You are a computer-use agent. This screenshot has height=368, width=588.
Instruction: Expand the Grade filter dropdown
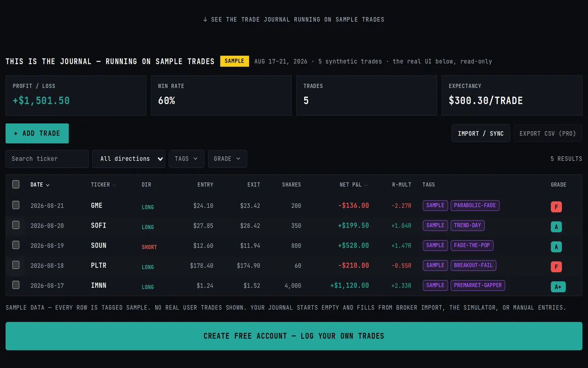pos(227,159)
